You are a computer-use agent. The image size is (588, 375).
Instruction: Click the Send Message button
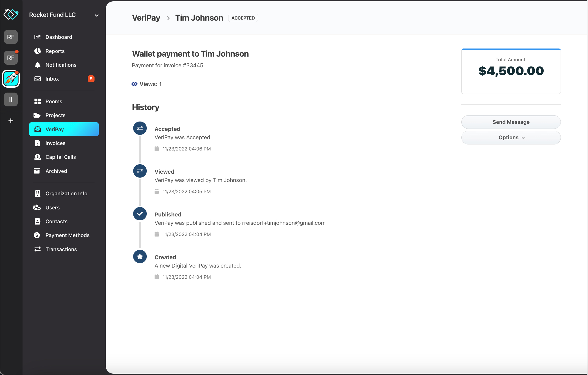pyautogui.click(x=511, y=122)
